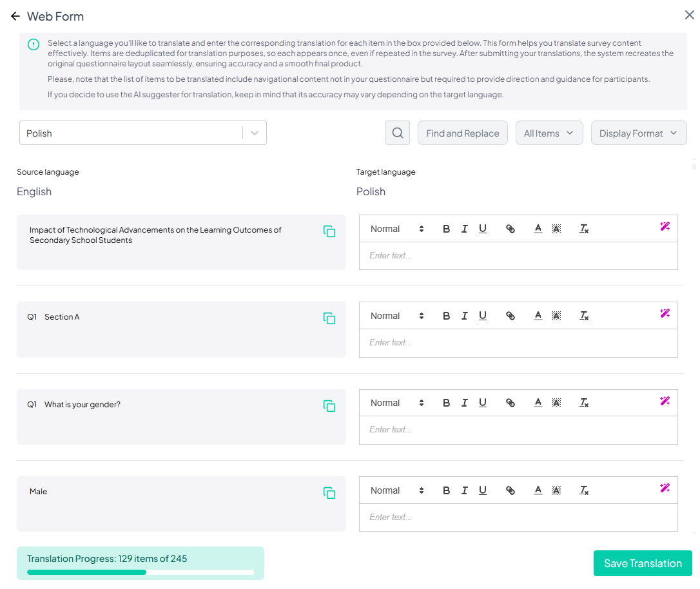
Task: Open the text color tool in the first editor
Action: (x=538, y=229)
